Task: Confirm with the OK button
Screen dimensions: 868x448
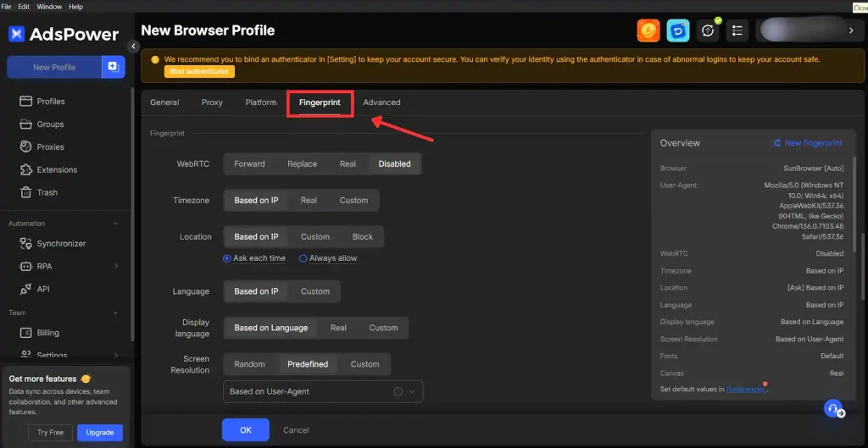Action: (x=246, y=429)
